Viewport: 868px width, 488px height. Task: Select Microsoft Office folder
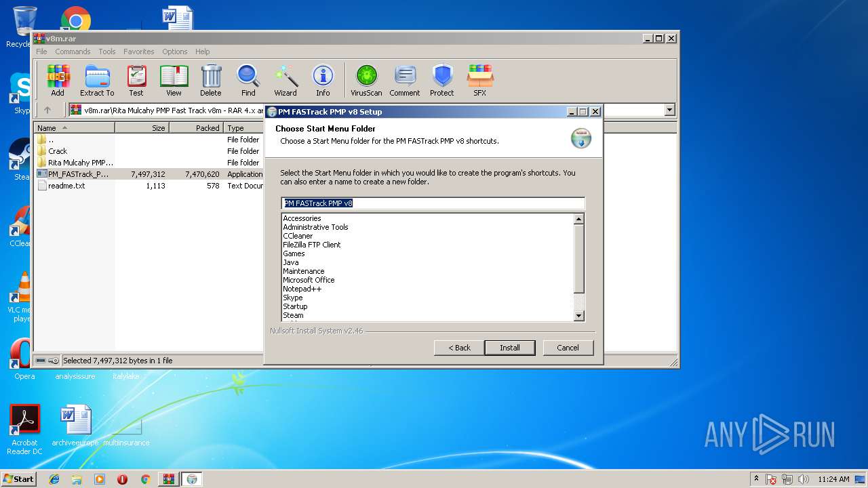tap(309, 280)
